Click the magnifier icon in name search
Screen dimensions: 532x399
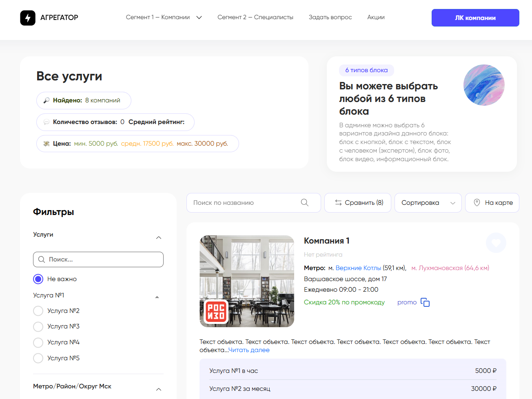pos(304,203)
